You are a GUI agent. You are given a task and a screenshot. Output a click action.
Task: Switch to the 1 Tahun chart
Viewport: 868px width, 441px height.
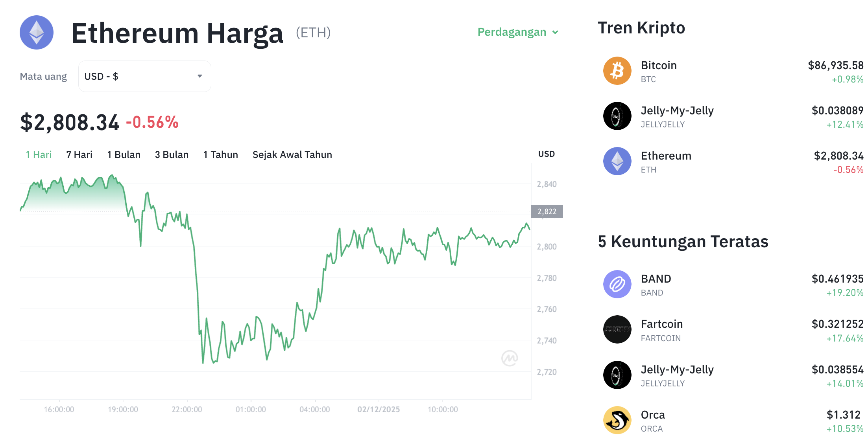(x=220, y=154)
